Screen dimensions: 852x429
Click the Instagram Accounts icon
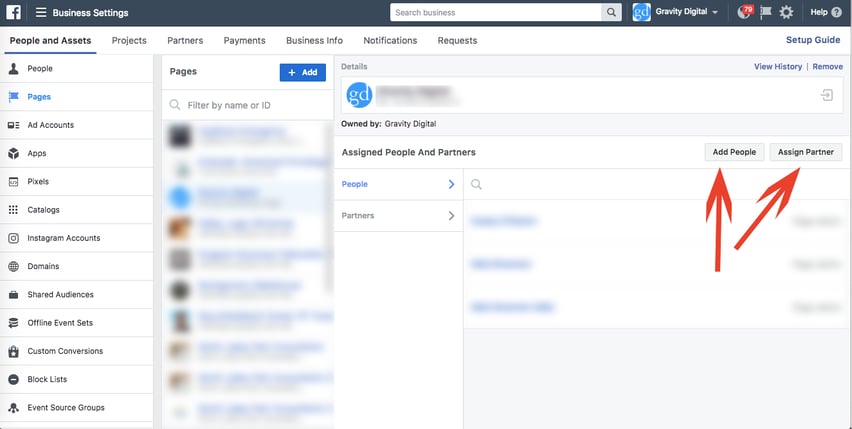(14, 238)
